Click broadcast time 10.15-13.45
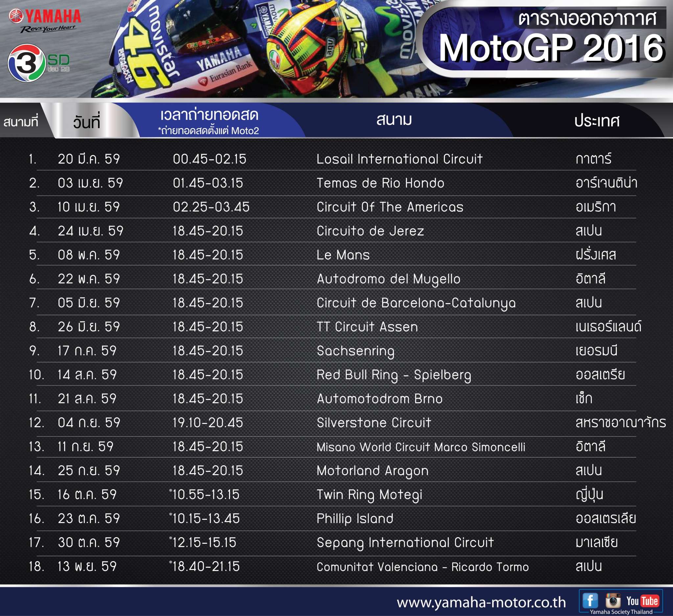Image resolution: width=673 pixels, height=616 pixels. pos(205,519)
